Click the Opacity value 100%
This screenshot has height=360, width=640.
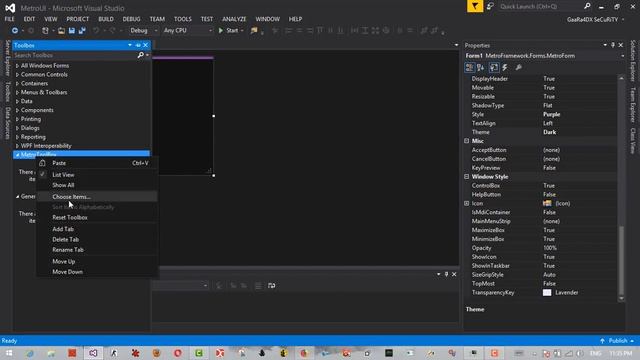tap(550, 248)
